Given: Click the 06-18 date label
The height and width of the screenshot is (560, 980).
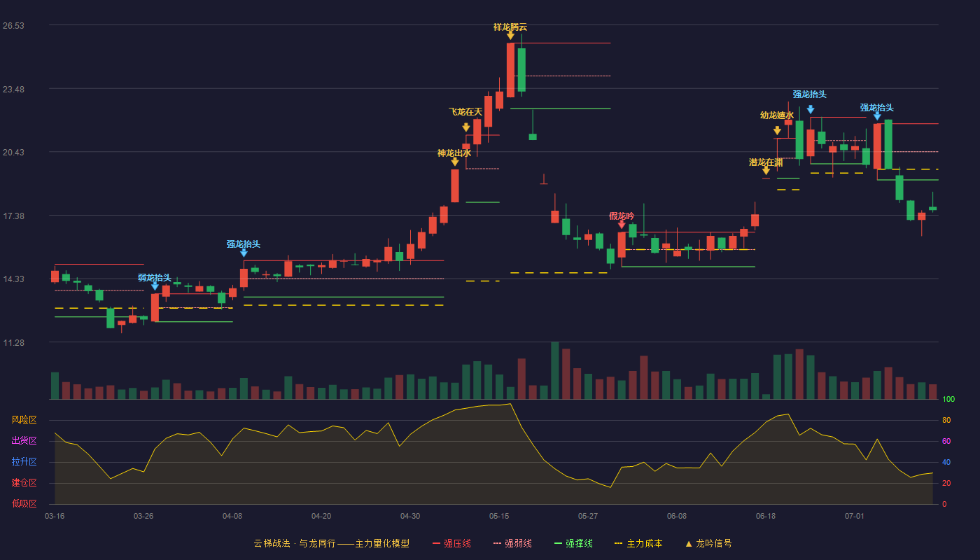Looking at the screenshot, I should coord(766,516).
